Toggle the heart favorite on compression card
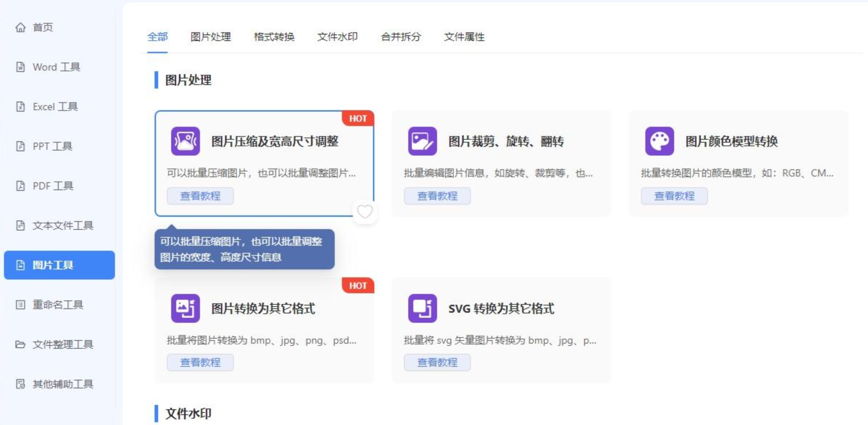This screenshot has height=425, width=868. 365,212
